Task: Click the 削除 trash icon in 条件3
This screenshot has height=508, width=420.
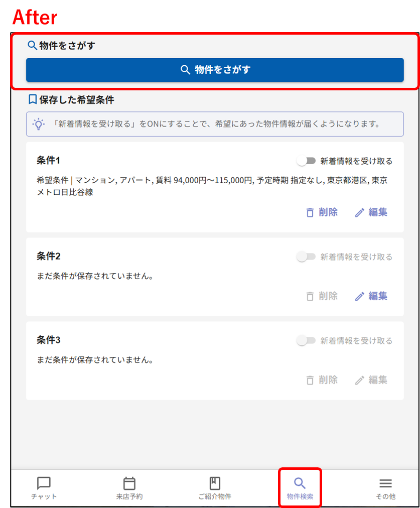Action: 310,380
